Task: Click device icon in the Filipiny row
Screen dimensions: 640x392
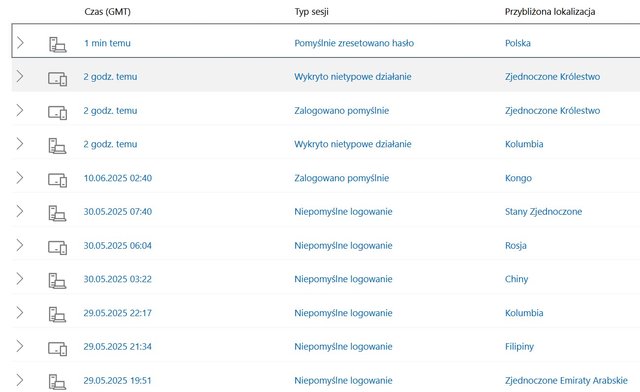Action: pyautogui.click(x=57, y=348)
